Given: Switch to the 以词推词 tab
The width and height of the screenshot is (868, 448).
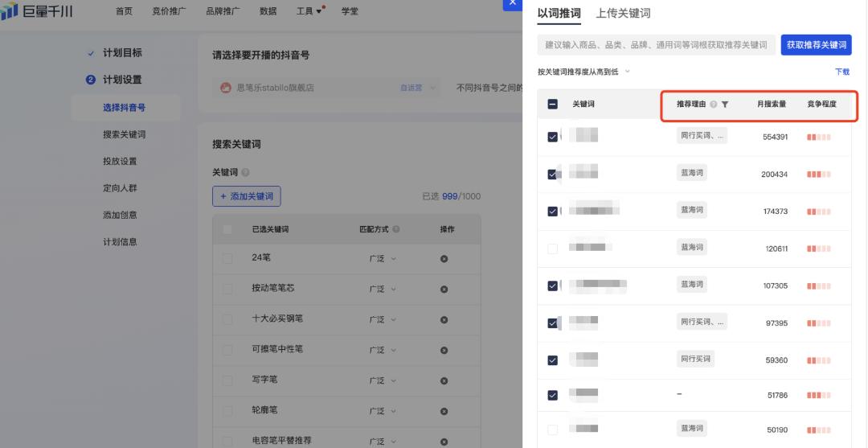Looking at the screenshot, I should 559,14.
